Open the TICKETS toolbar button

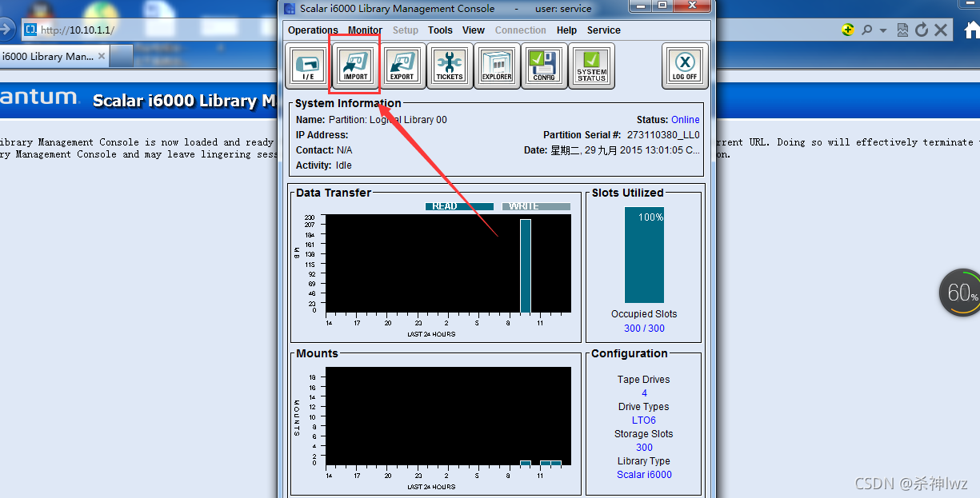point(449,66)
